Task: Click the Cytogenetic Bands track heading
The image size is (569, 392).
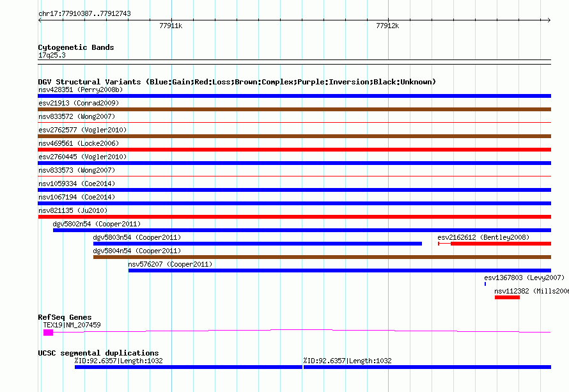Action: point(76,47)
